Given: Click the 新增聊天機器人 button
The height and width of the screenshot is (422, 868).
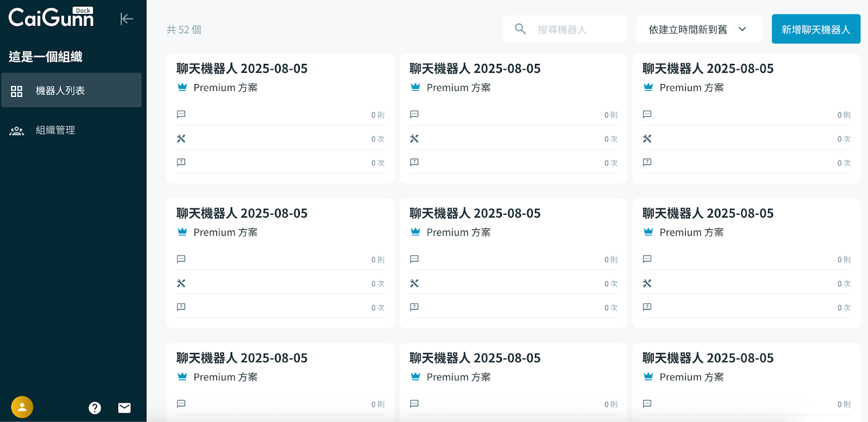Looking at the screenshot, I should pos(816,29).
